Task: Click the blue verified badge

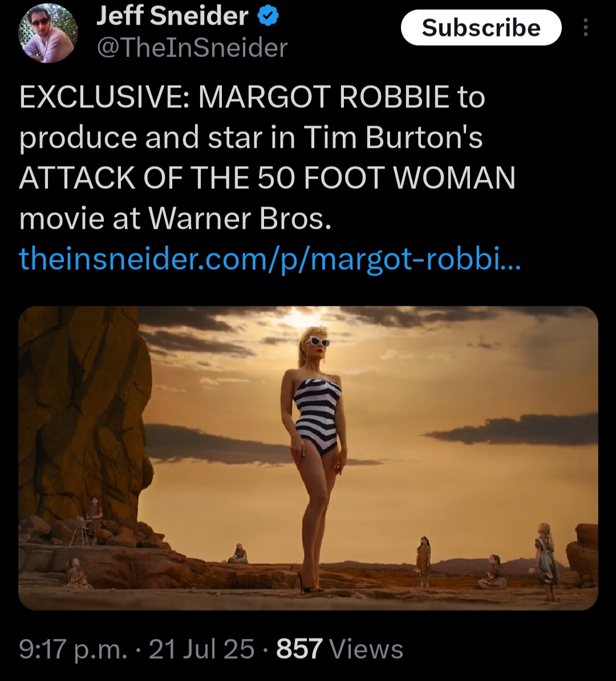Action: 269,18
